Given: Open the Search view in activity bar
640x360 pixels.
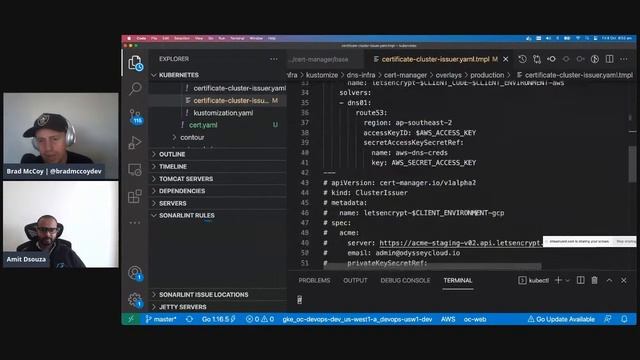Looking at the screenshot, I should click(x=135, y=88).
